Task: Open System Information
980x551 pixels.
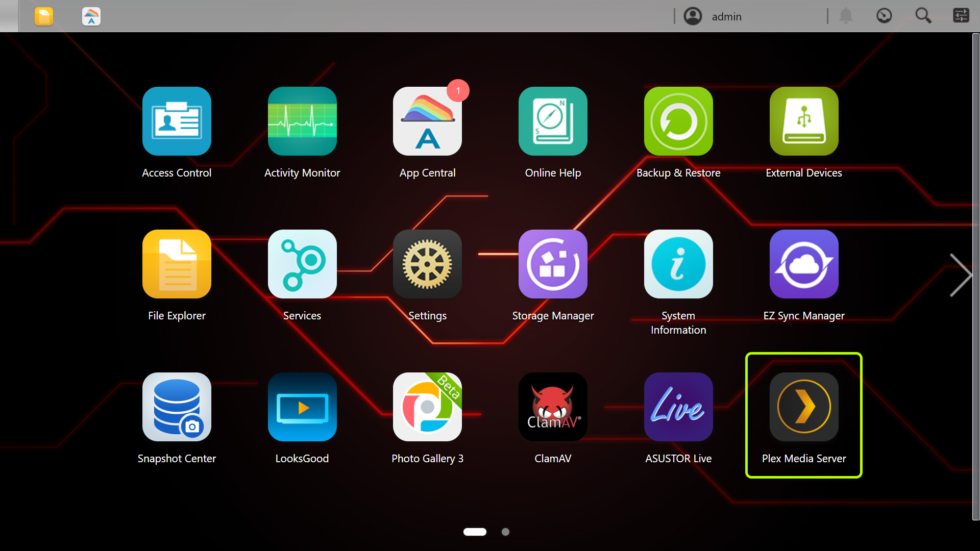Action: (x=678, y=264)
